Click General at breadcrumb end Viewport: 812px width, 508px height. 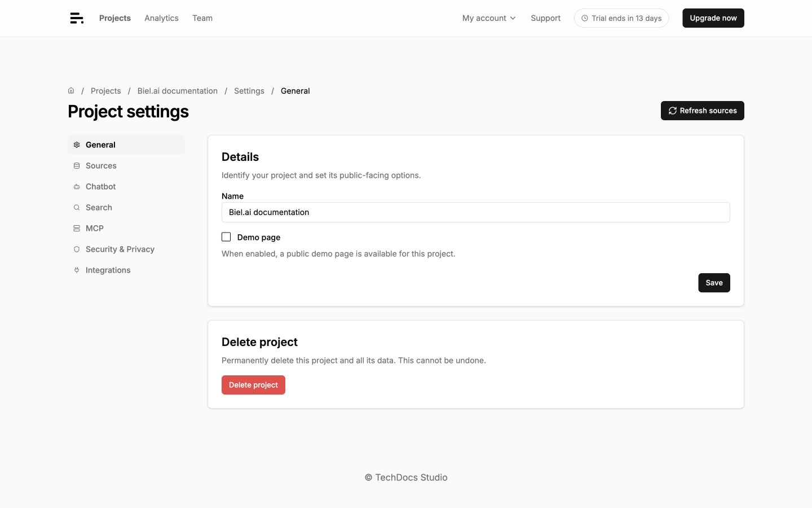pyautogui.click(x=295, y=91)
